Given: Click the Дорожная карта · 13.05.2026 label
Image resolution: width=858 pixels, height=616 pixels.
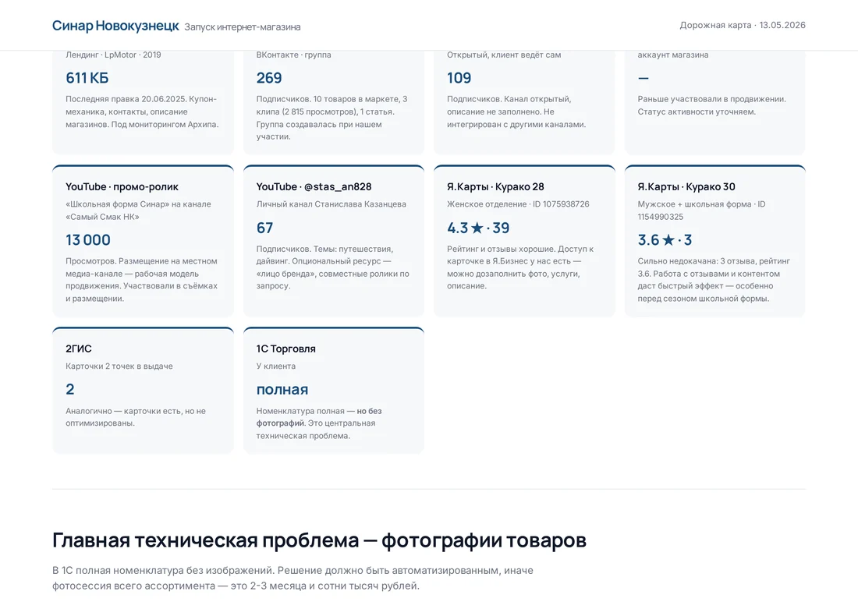Looking at the screenshot, I should (743, 25).
